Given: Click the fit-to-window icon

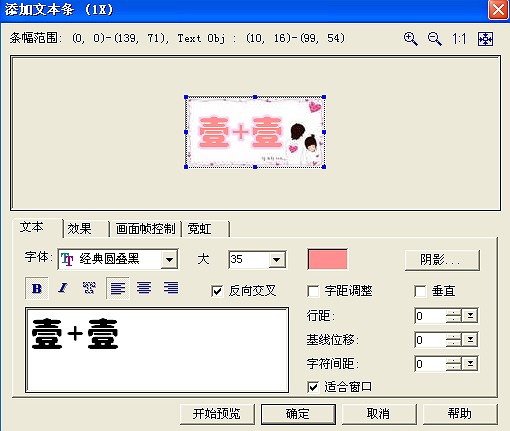Looking at the screenshot, I should 485,39.
